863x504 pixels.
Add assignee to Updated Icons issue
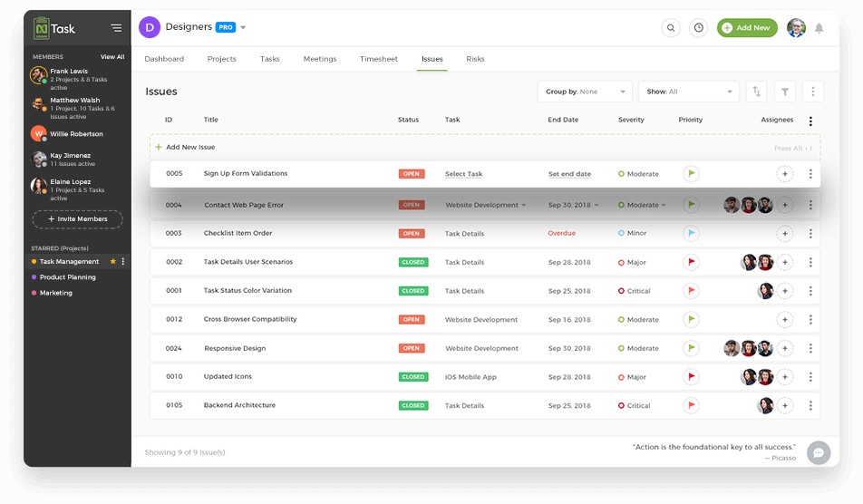coord(785,377)
